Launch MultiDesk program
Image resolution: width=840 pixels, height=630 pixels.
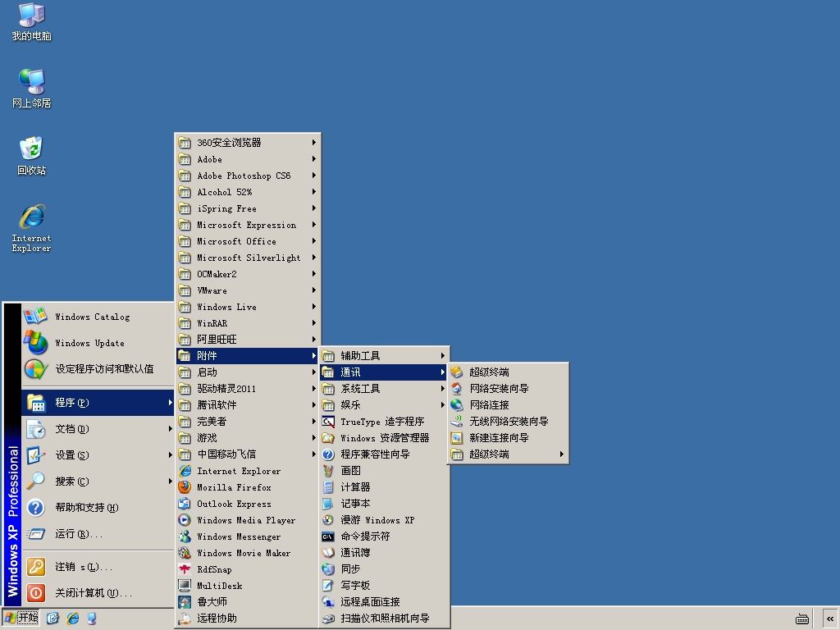coord(248,586)
